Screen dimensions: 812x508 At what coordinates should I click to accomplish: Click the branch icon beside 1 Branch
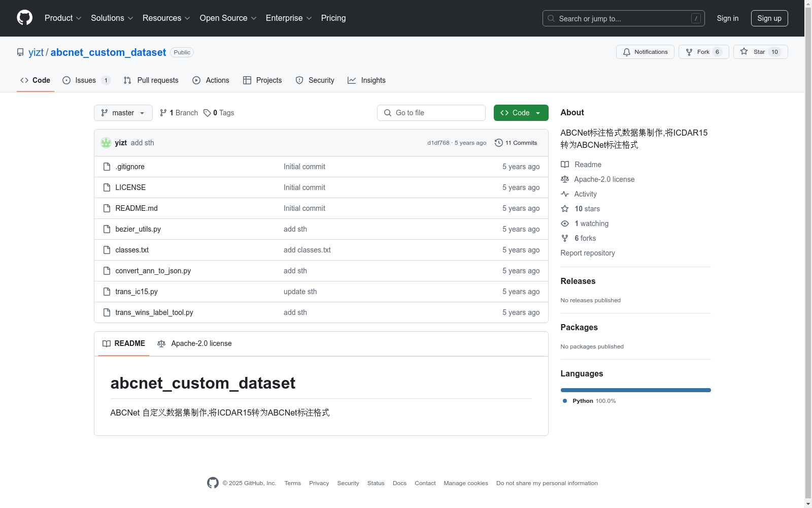pyautogui.click(x=163, y=113)
